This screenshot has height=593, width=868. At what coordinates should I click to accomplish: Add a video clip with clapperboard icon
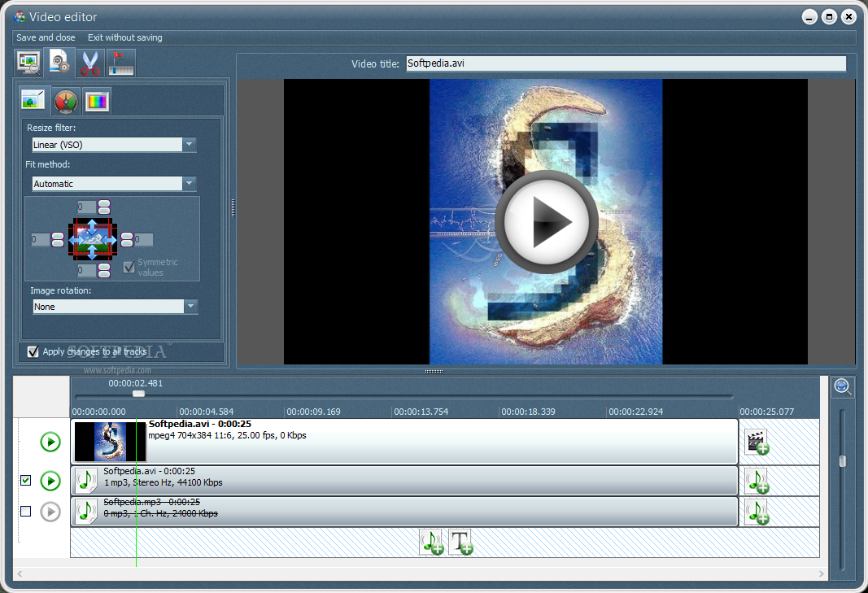pos(757,442)
